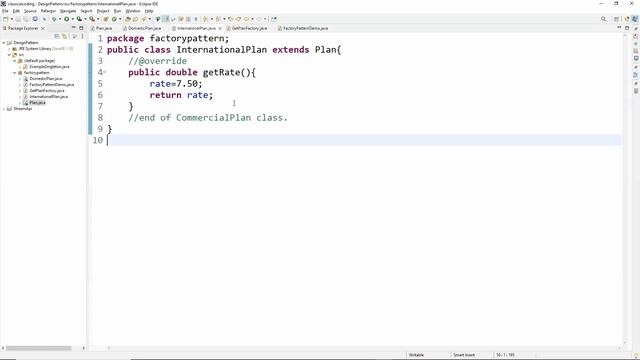Click the green Run button icon

pyautogui.click(x=67, y=19)
